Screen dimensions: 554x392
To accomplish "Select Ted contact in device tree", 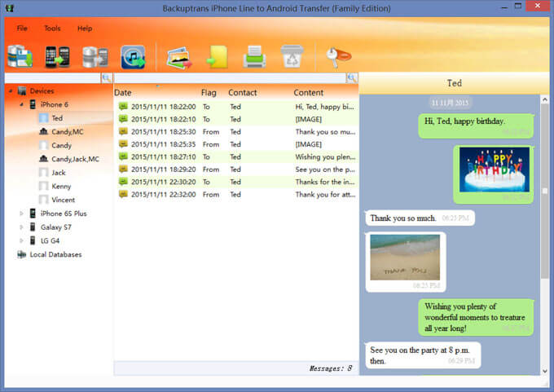I will tap(57, 118).
